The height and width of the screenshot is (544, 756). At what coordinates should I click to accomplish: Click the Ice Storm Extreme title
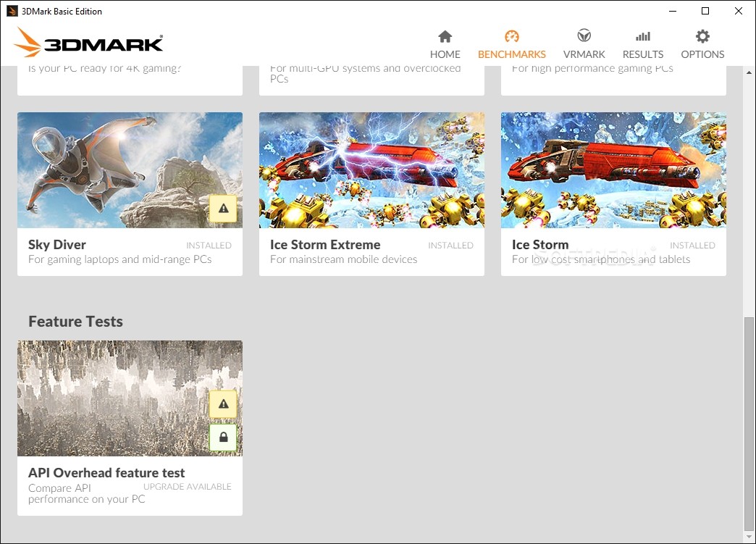point(325,245)
